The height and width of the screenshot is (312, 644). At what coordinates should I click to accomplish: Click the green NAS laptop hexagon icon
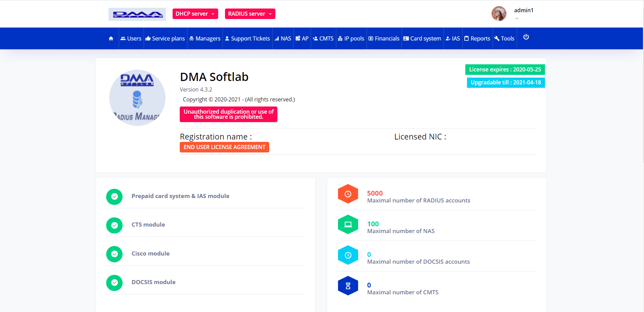[x=348, y=225]
